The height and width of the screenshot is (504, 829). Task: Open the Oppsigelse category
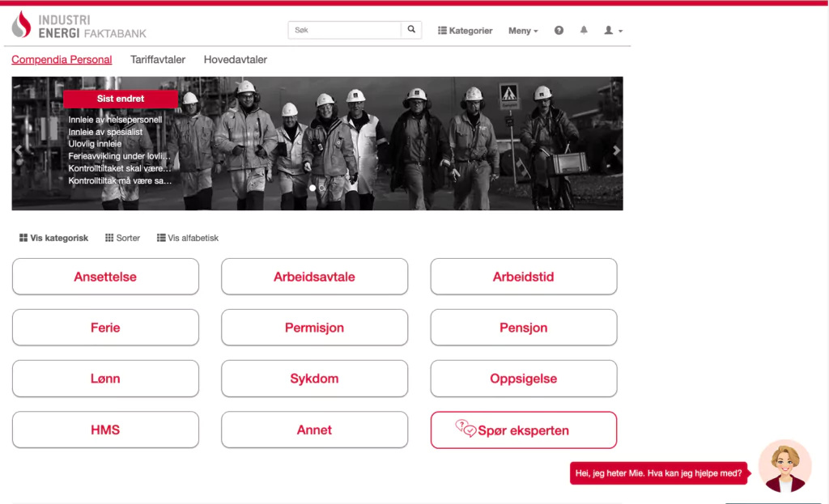[524, 379]
